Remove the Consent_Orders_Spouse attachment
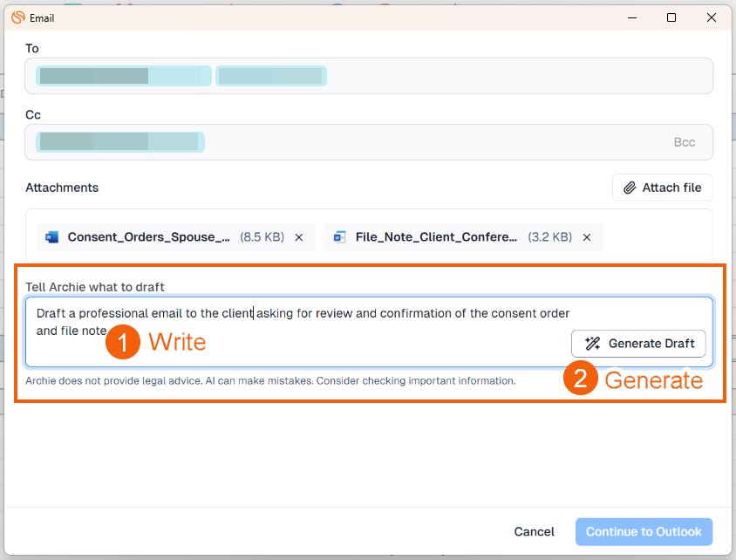Screen dimensions: 736x560 (299, 237)
